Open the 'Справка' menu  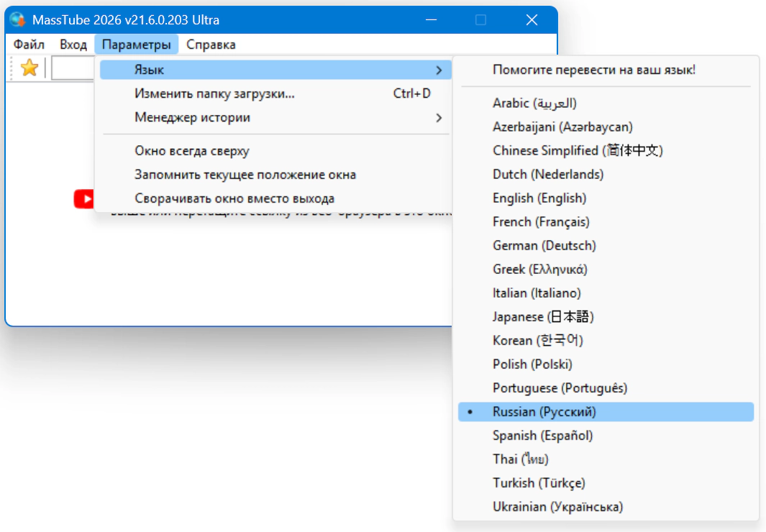coord(211,45)
